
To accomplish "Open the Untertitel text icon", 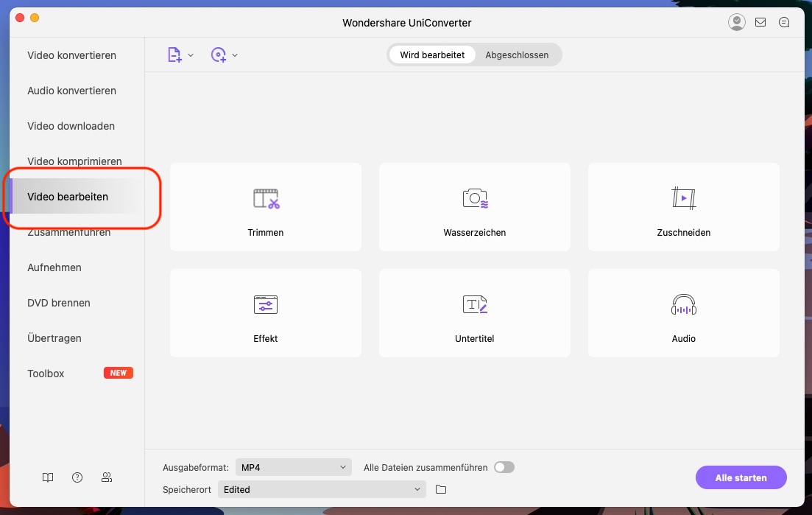I will coord(475,304).
